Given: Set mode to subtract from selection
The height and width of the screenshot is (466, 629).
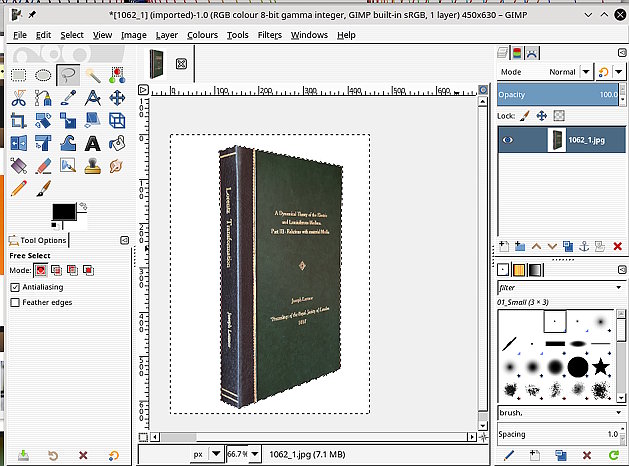Looking at the screenshot, I should 72,270.
